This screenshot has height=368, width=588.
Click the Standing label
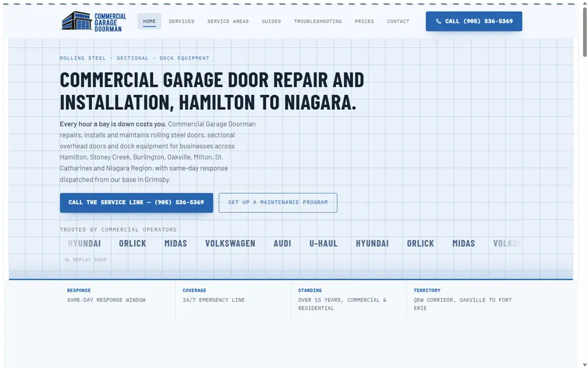[x=310, y=291]
